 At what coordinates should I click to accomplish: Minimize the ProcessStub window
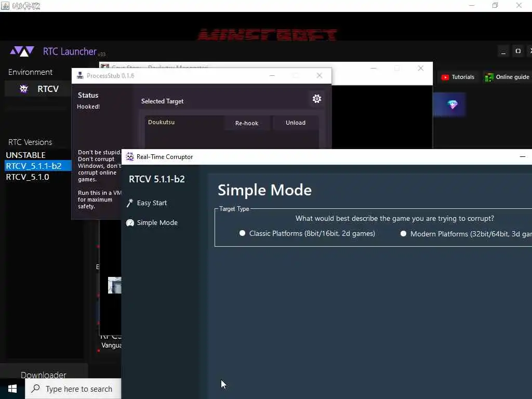(272, 75)
